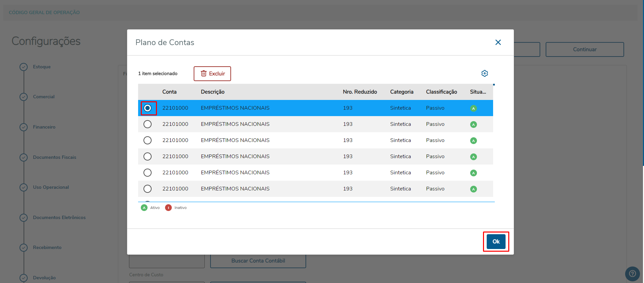Image resolution: width=644 pixels, height=283 pixels.
Task: Click the active status icon in the fourth row
Action: pyautogui.click(x=474, y=157)
